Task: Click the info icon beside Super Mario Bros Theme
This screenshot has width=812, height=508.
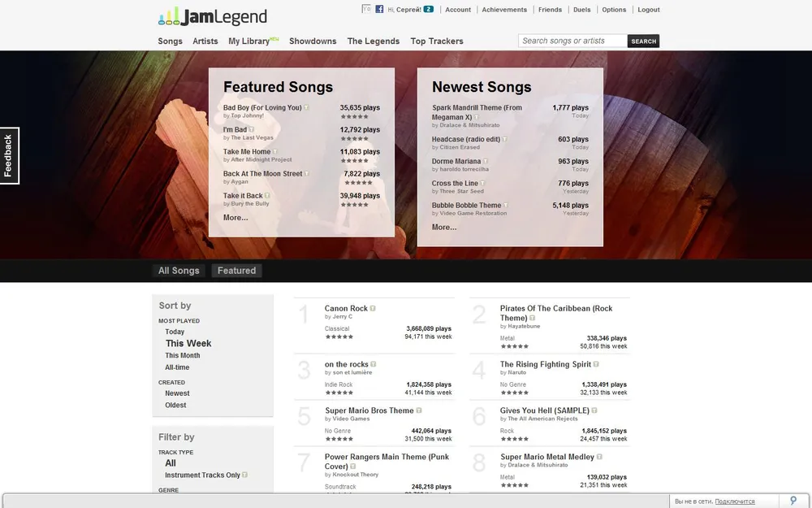Action: (x=419, y=411)
